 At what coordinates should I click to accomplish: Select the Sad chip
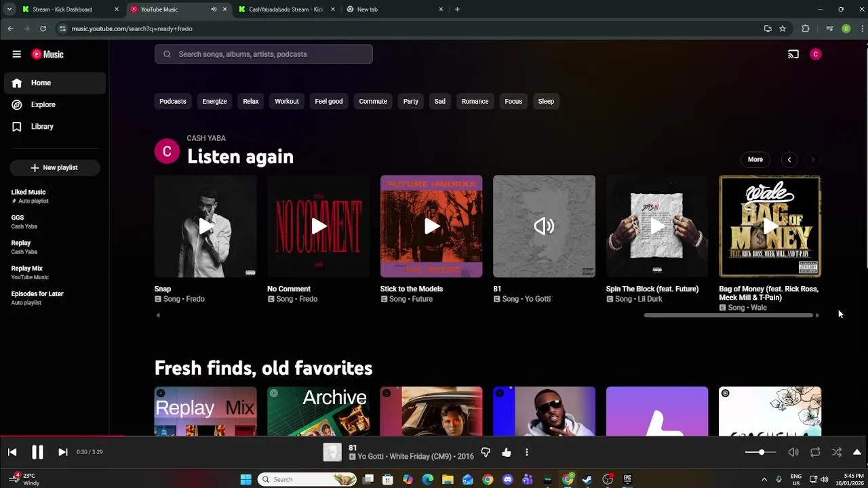pos(440,101)
